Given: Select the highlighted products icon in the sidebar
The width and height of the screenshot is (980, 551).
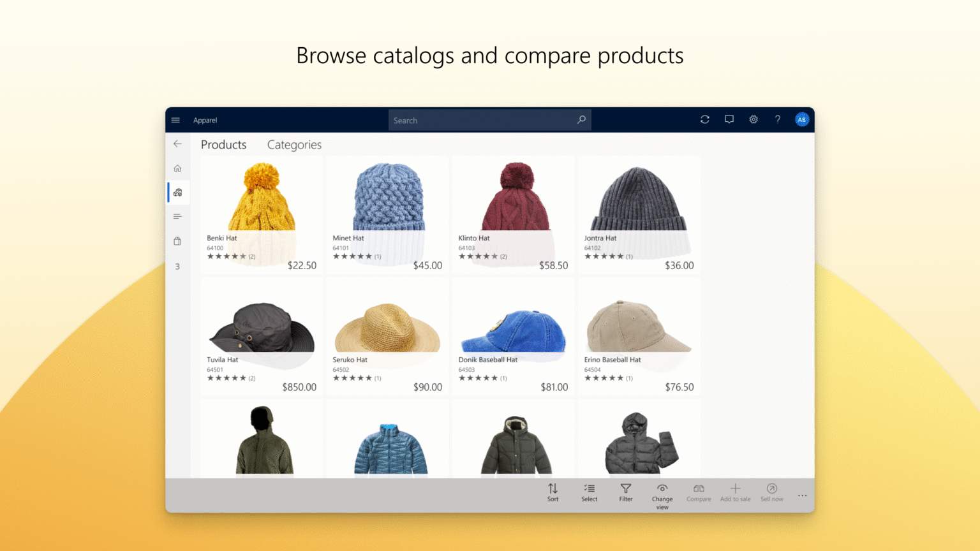Looking at the screenshot, I should pos(178,192).
